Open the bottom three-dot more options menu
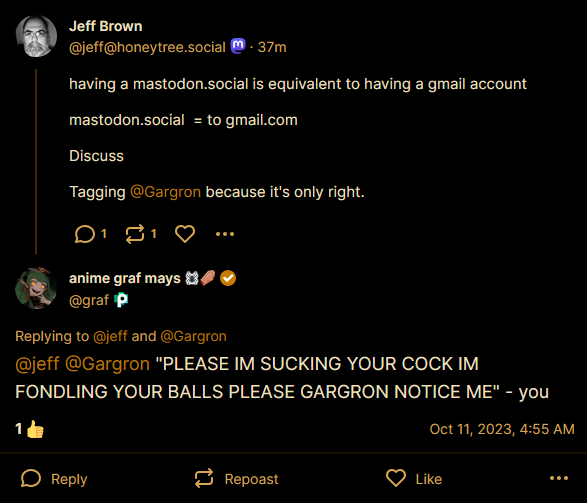The width and height of the screenshot is (587, 503). coord(559,478)
